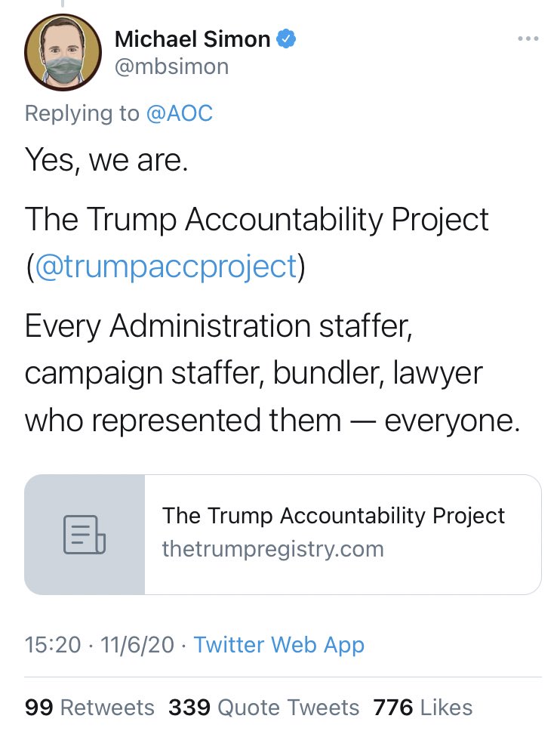Image resolution: width=560 pixels, height=731 pixels.
Task: Click the blue verified badge icon
Action: click(x=287, y=39)
